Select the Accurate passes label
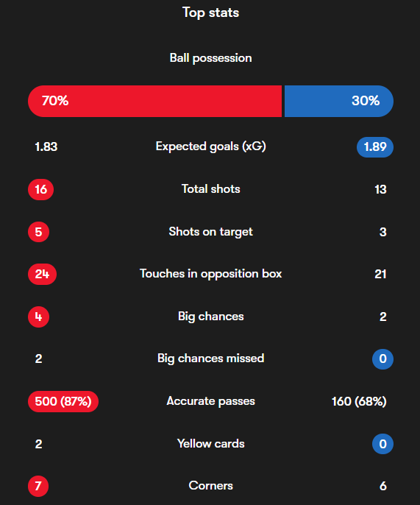 [211, 401]
